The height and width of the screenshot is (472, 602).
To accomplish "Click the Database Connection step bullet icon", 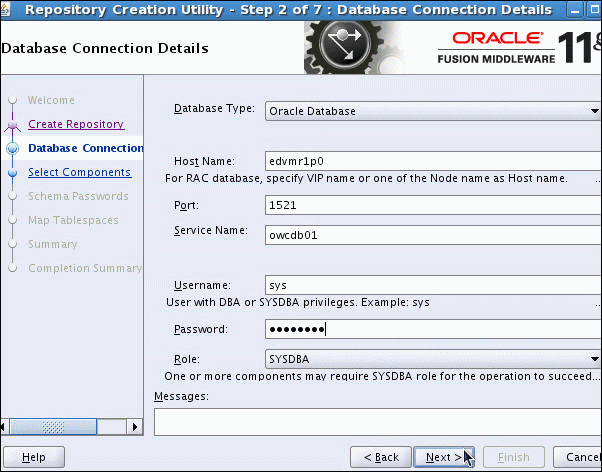I will (x=13, y=148).
